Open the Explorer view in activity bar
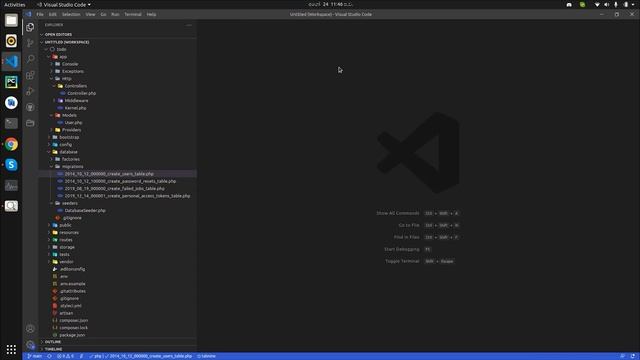Screen dimensions: 640x360 (30, 27)
